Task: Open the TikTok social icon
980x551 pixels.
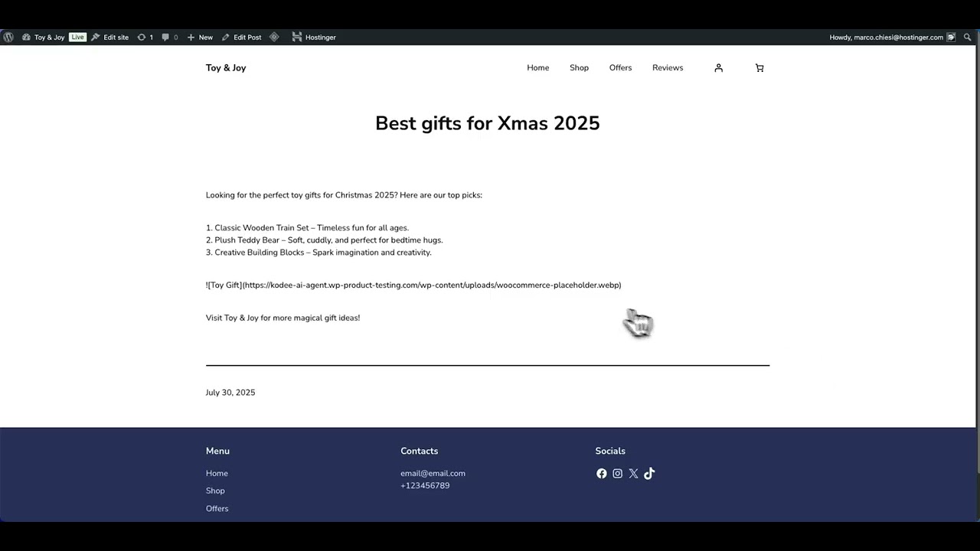Action: coord(649,474)
